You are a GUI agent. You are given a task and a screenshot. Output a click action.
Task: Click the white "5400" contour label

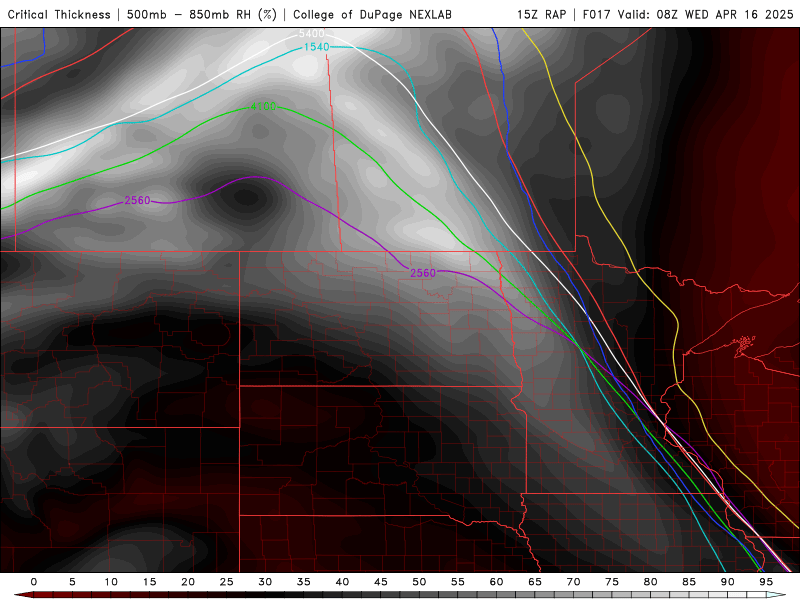[x=311, y=34]
